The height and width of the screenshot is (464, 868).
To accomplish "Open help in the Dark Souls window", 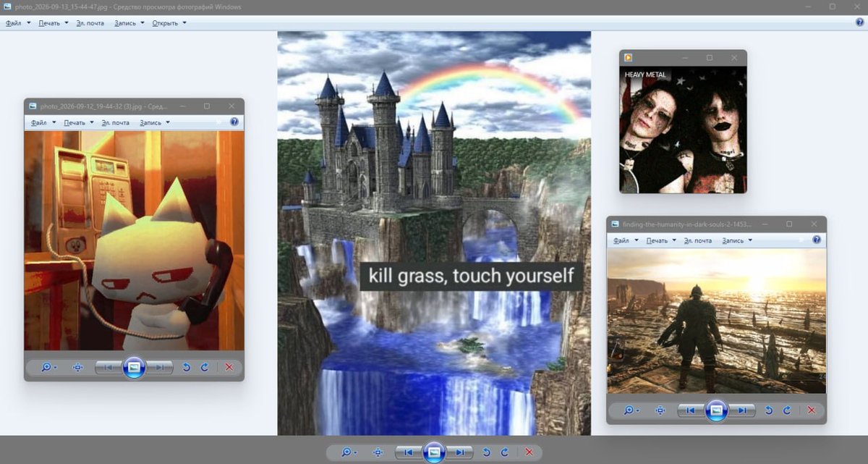I will (x=817, y=240).
